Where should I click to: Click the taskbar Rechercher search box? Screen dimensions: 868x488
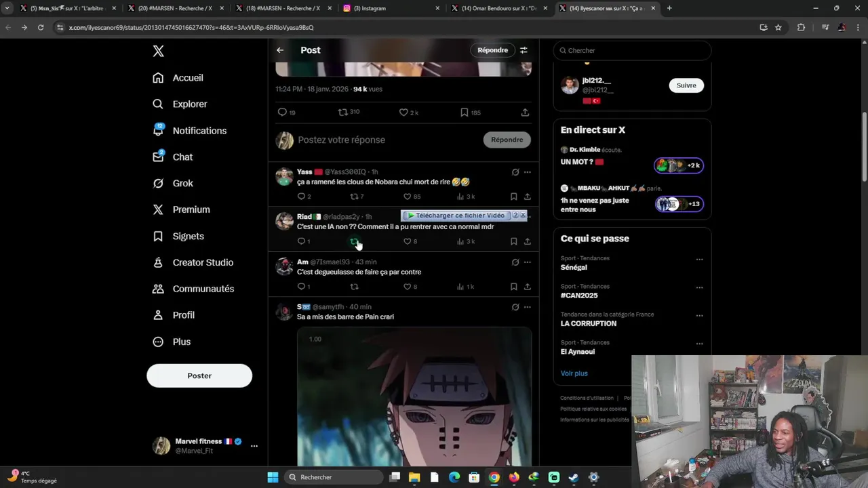tap(334, 477)
